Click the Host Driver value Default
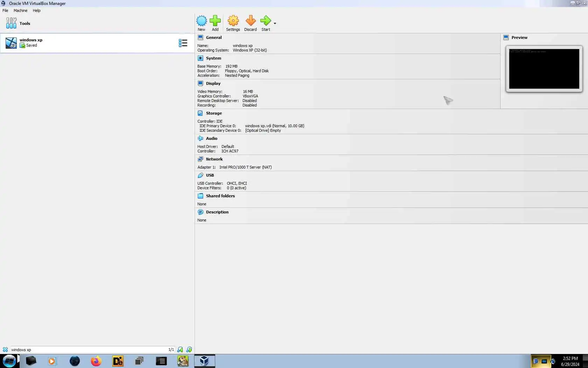The width and height of the screenshot is (588, 368). (x=228, y=146)
